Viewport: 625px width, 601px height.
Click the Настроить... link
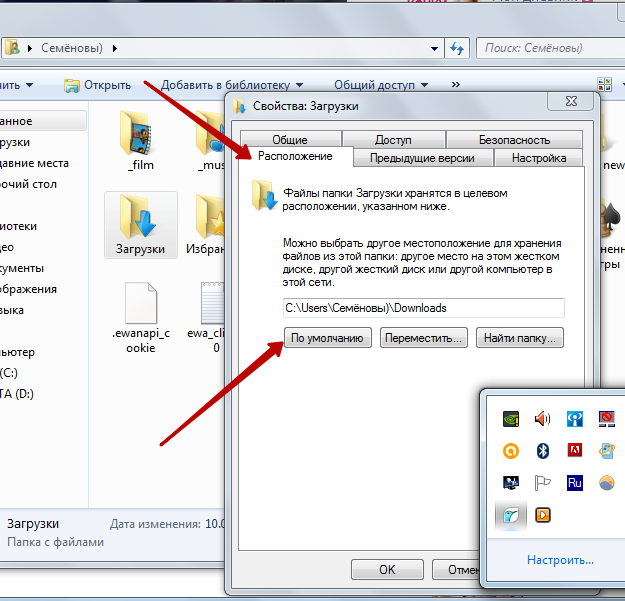tap(560, 560)
